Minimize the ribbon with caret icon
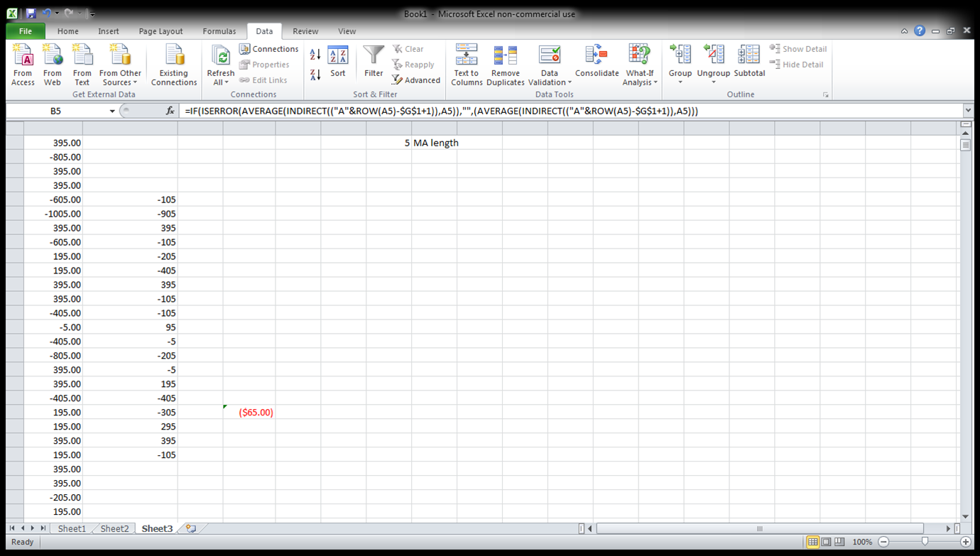This screenshot has height=556, width=980. point(904,31)
